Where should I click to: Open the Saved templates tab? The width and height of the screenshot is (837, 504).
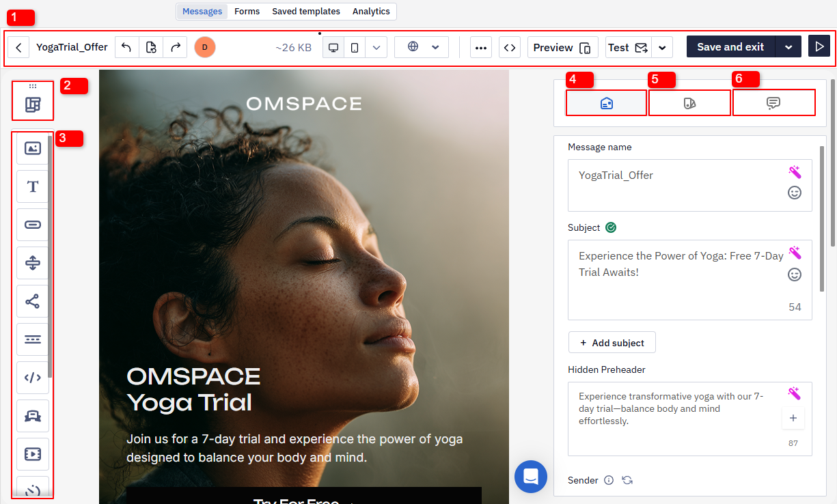pyautogui.click(x=306, y=12)
